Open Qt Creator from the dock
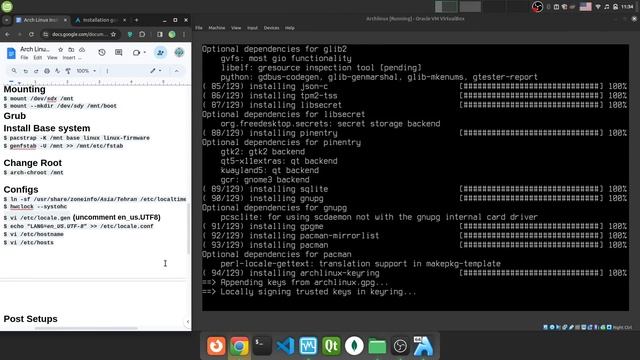 (331, 346)
